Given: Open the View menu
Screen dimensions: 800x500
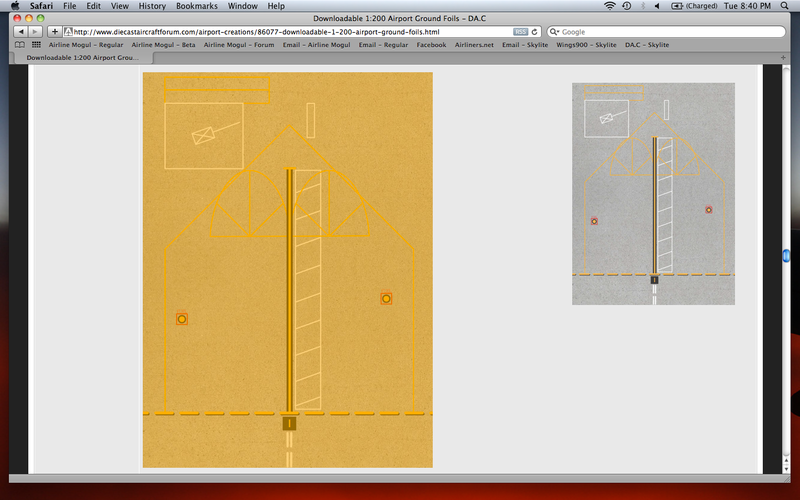Looking at the screenshot, I should tap(119, 6).
